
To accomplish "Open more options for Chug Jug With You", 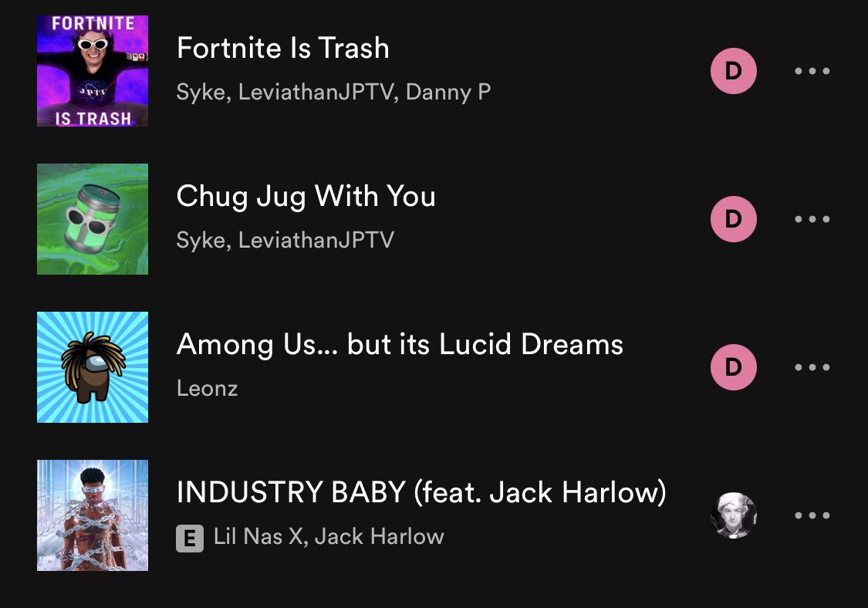I will pyautogui.click(x=812, y=219).
